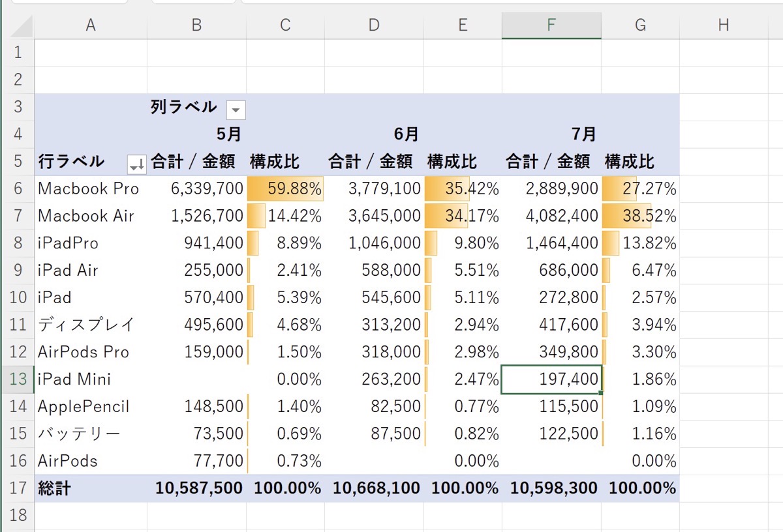The height and width of the screenshot is (532, 783).
Task: Select column F header
Action: point(551,25)
